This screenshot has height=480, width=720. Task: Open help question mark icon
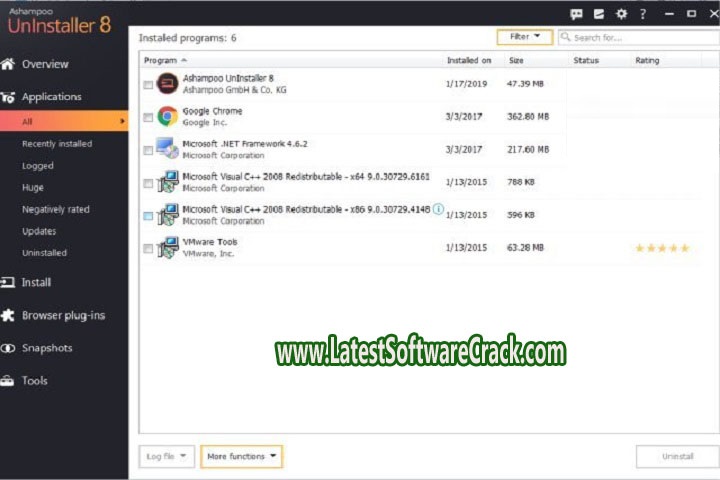[643, 14]
